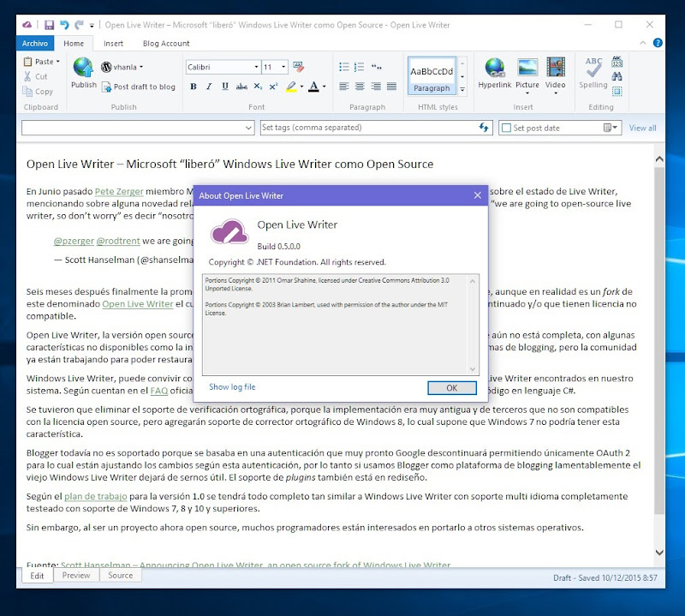Apply bulleted list
Viewport: 685px width, 616px height.
[344, 67]
